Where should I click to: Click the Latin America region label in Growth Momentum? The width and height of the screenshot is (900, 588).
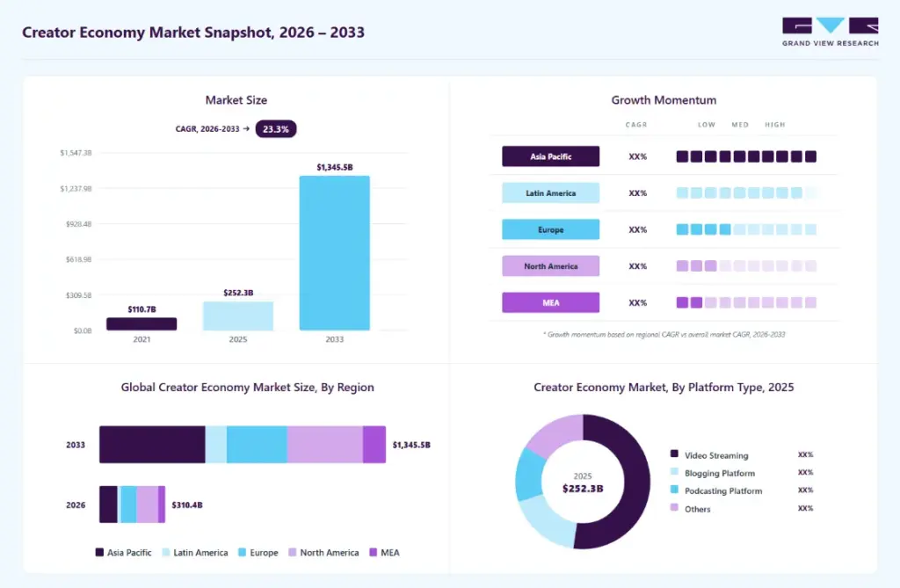(x=550, y=193)
